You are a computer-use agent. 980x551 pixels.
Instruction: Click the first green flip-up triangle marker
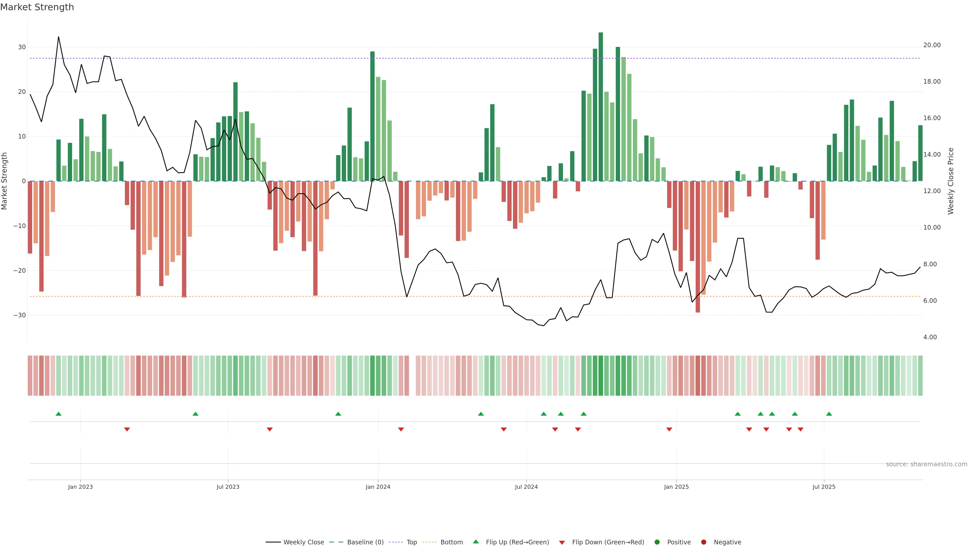tap(59, 414)
